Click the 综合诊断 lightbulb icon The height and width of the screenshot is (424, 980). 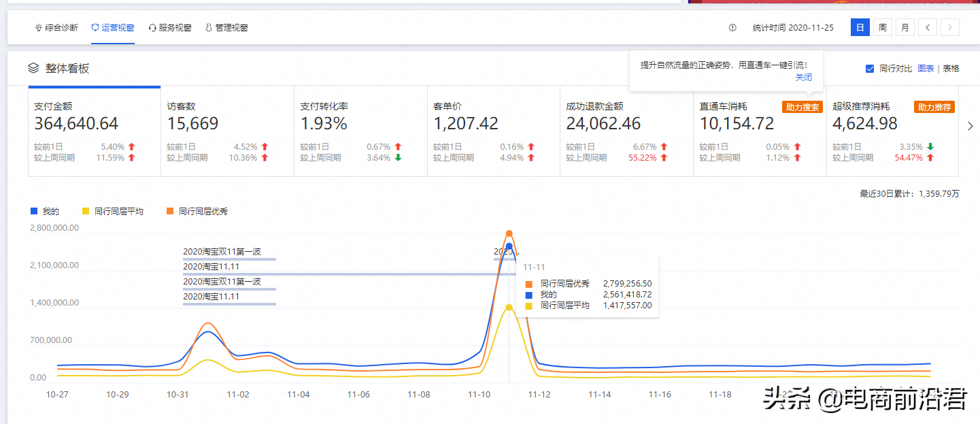coord(39,28)
